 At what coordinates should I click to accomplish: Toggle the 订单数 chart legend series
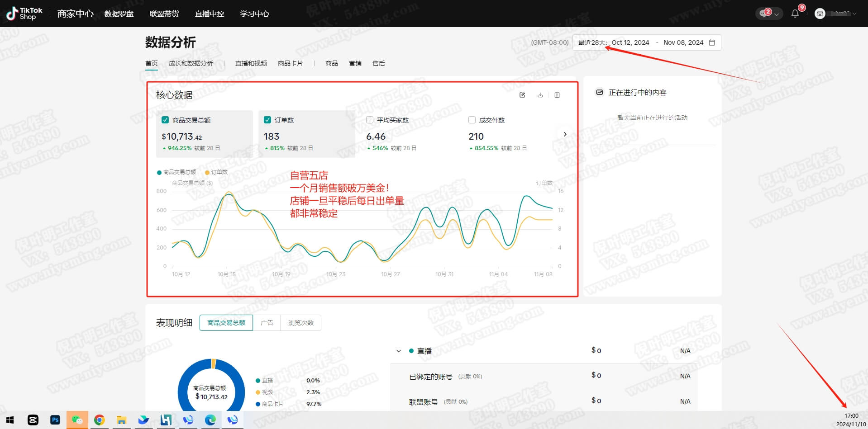pos(216,172)
